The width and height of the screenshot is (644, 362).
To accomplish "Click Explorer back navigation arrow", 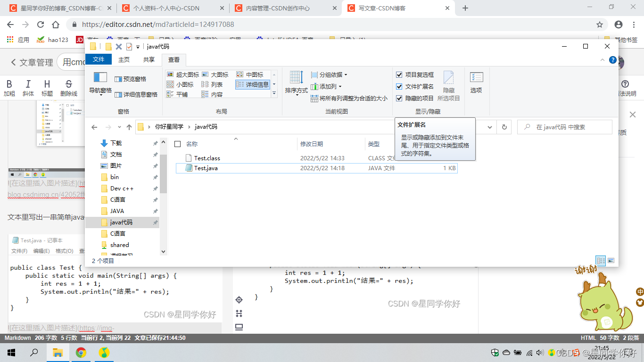I will pos(94,127).
